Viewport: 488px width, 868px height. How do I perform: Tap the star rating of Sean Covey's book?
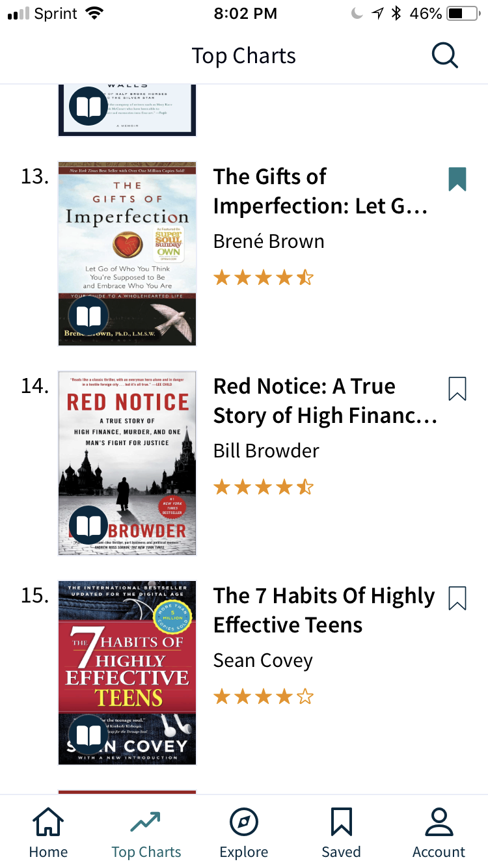pyautogui.click(x=264, y=696)
